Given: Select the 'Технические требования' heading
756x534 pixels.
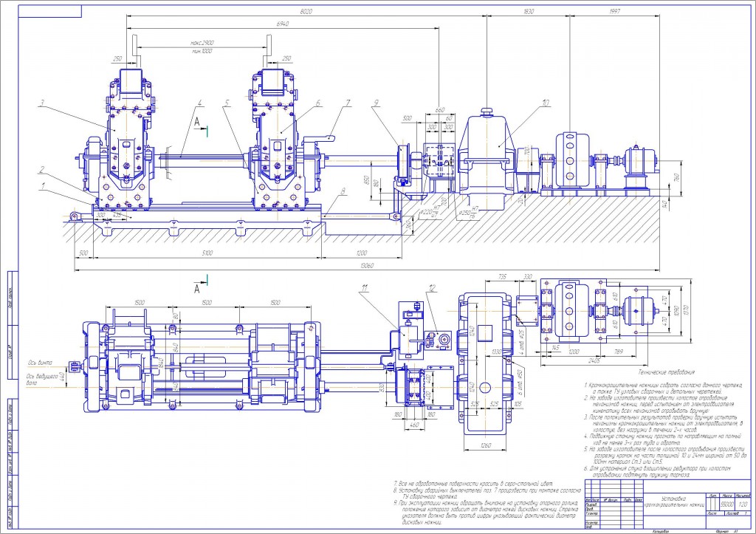Looking at the screenshot, I should click(x=667, y=372).
